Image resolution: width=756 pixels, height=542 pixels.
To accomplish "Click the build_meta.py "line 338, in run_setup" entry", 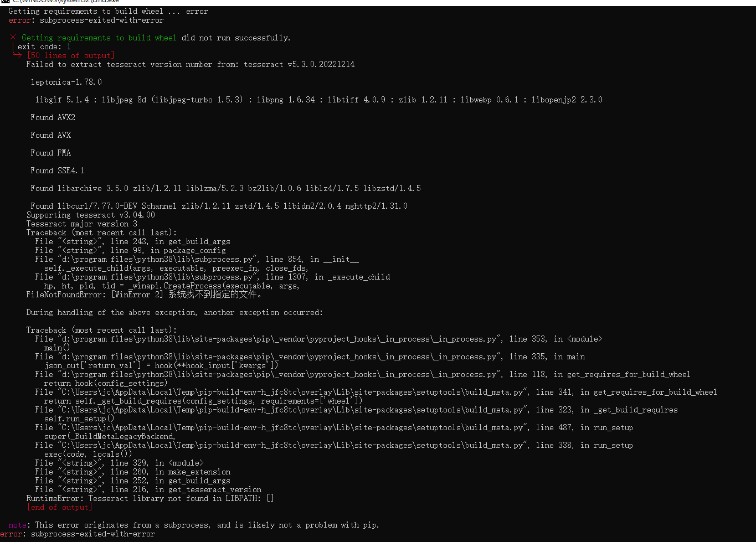I will point(334,445).
